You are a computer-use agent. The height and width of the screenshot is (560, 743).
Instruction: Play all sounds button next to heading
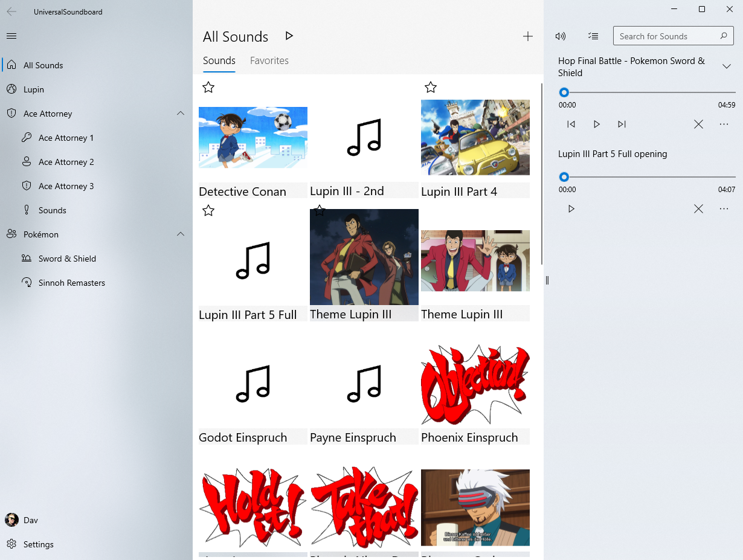(289, 36)
